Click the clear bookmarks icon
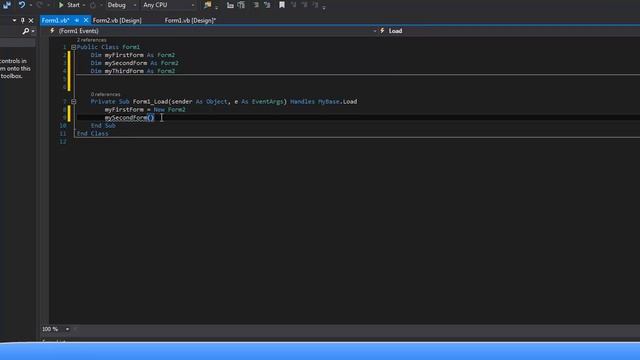The image size is (640, 360). [x=316, y=5]
